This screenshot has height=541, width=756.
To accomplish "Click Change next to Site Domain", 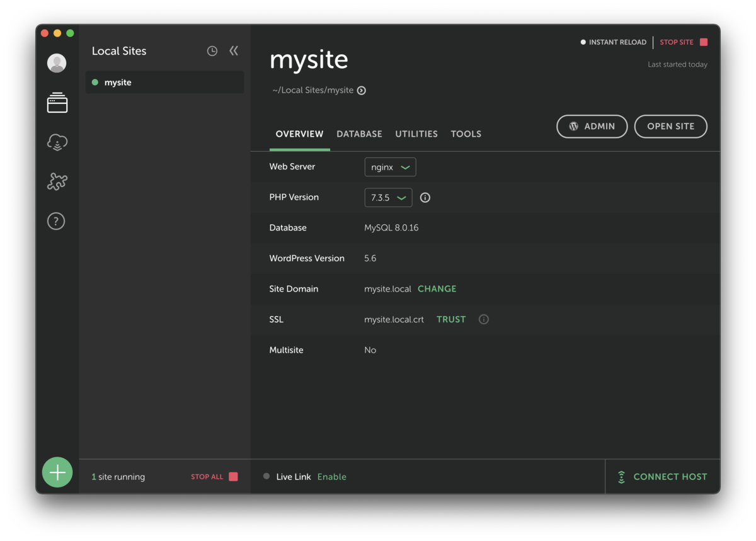I will click(437, 289).
